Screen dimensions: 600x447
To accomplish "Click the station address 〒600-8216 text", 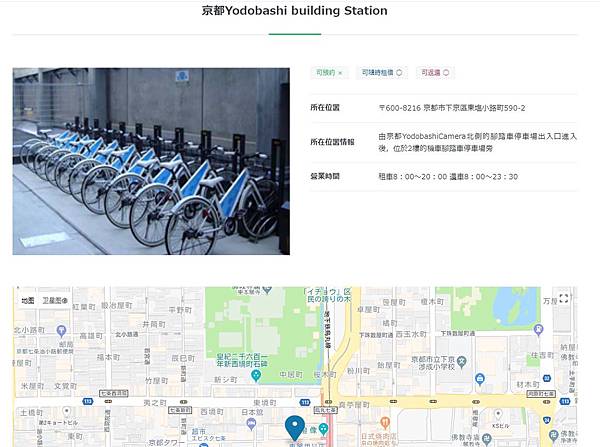I will click(452, 108).
